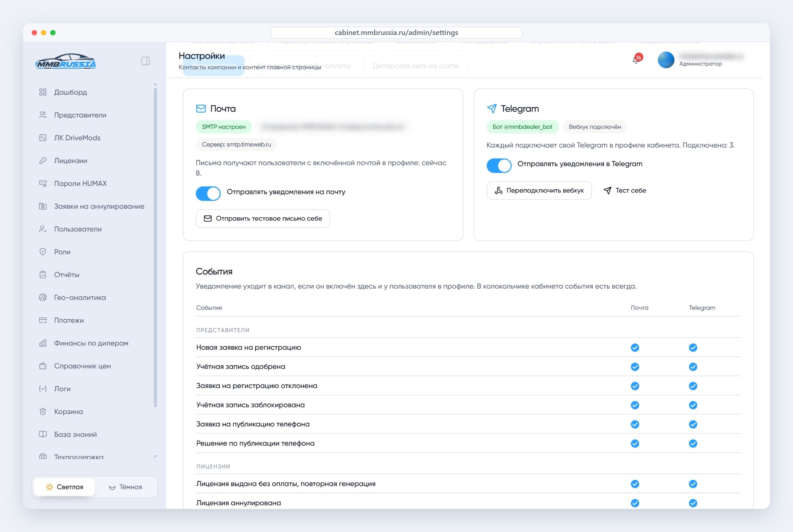The width and height of the screenshot is (793, 532).
Task: Click the MMB Russia logo
Action: [x=66, y=61]
